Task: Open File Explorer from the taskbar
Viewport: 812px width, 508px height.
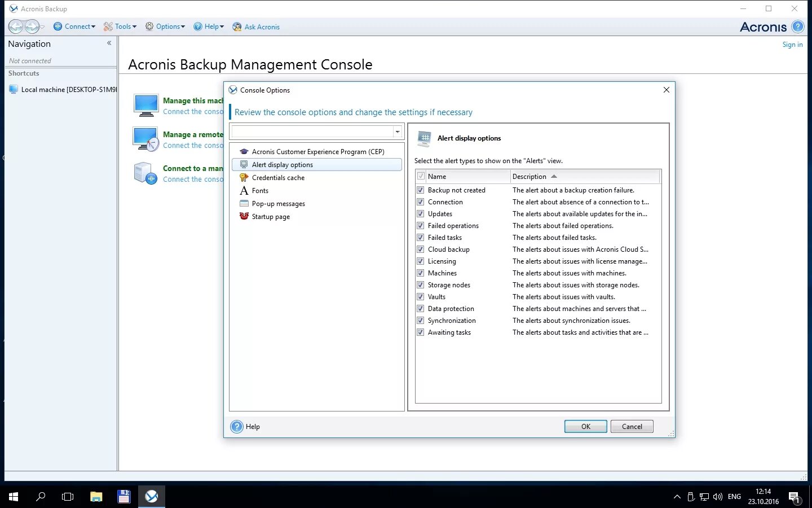Action: (x=96, y=497)
